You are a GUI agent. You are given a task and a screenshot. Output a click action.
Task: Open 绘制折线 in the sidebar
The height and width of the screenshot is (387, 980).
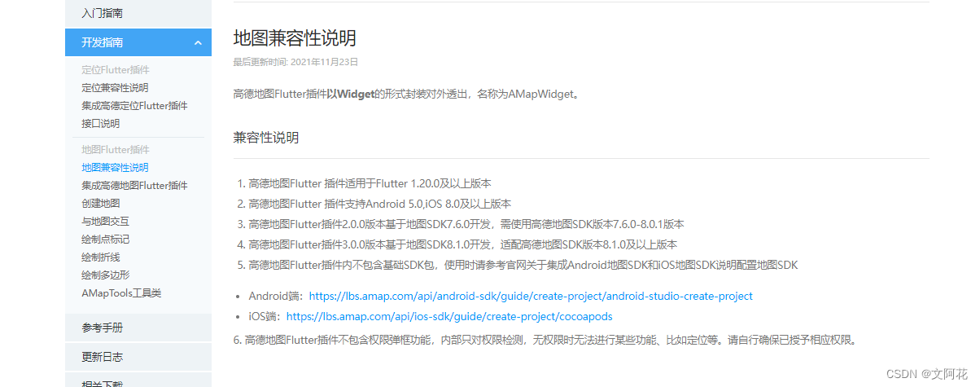(x=100, y=257)
